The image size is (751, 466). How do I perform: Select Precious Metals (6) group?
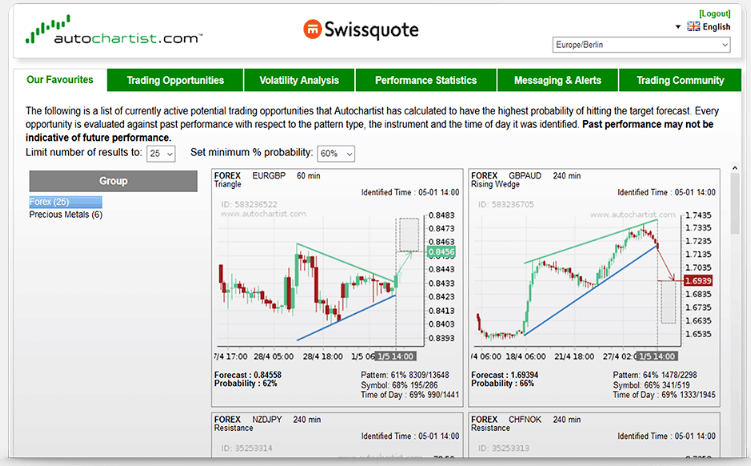[x=66, y=215]
